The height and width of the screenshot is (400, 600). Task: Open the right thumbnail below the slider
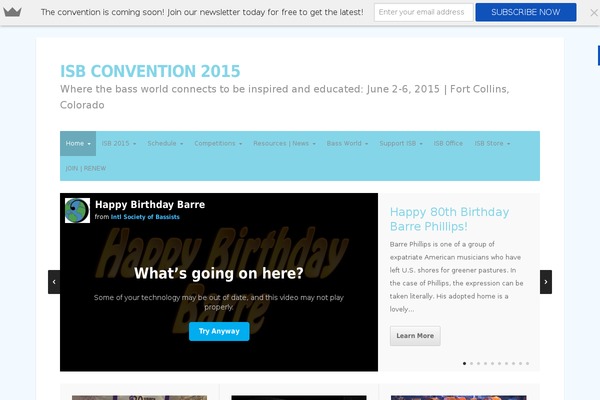[458, 398]
